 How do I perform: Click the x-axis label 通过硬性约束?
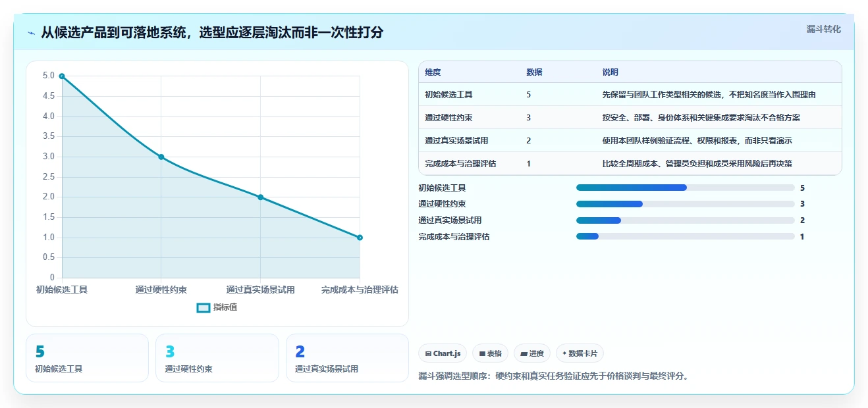pos(161,290)
